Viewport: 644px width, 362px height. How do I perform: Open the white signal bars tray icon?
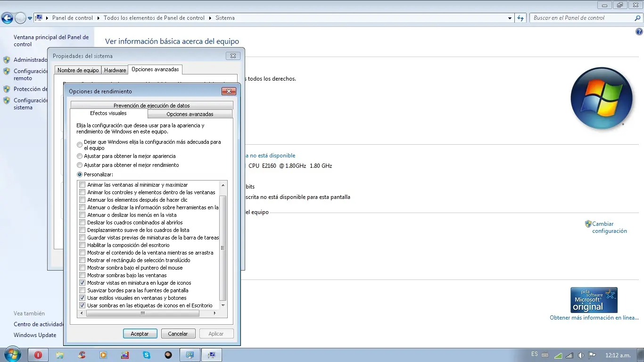pos(570,355)
